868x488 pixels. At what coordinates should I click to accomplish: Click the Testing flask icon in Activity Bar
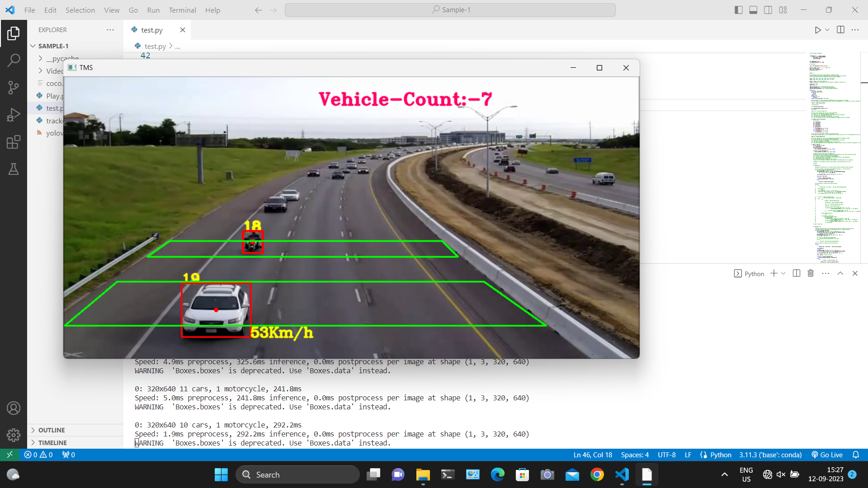[x=14, y=169]
